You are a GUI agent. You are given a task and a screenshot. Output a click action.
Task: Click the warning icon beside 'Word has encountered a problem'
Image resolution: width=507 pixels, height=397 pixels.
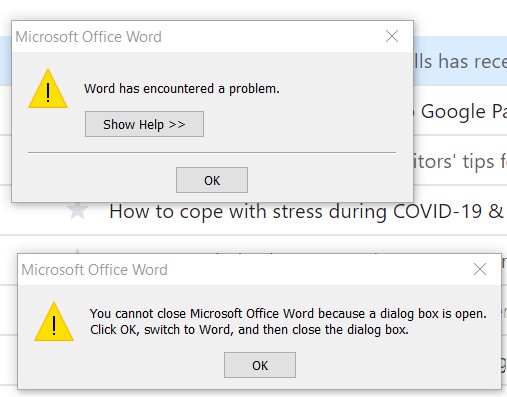[48, 89]
